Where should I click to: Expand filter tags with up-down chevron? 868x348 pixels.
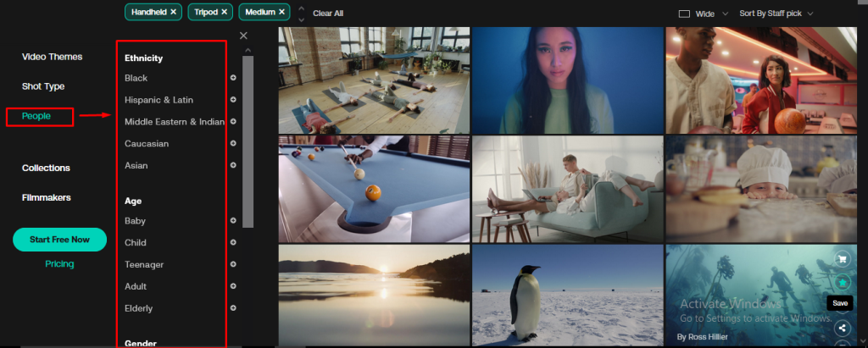(301, 14)
